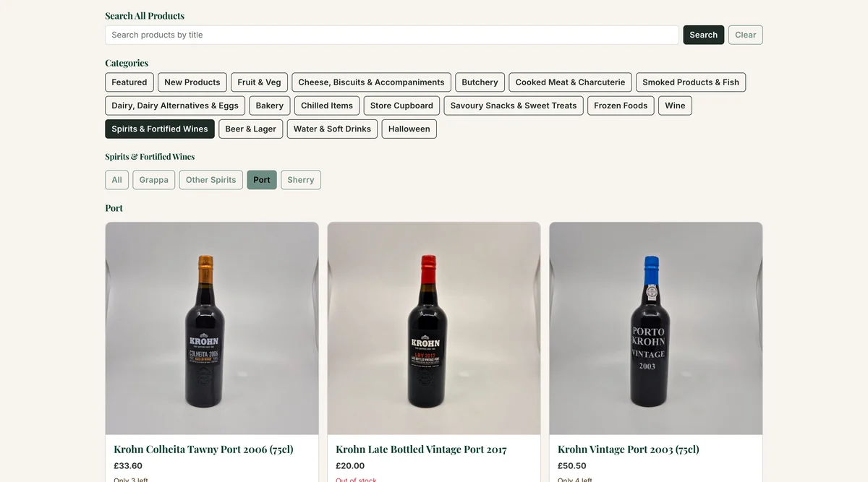Click Krohn Late Bottled Vintage Port 2017 title

[421, 449]
